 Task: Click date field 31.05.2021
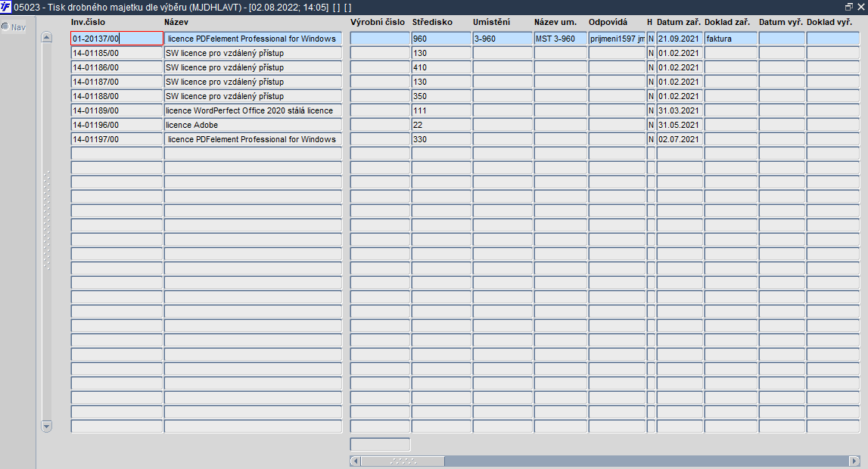pos(680,125)
